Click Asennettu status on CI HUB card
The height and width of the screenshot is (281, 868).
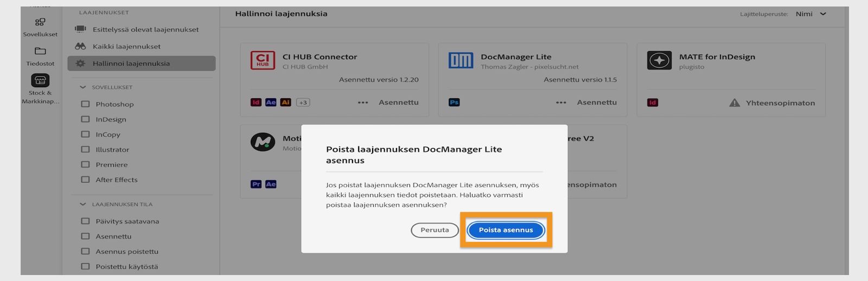[x=399, y=103]
